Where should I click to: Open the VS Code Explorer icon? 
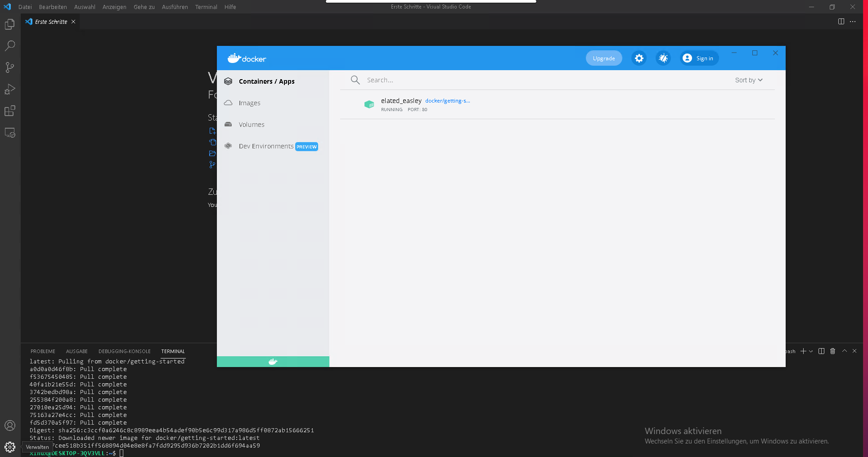(x=10, y=24)
